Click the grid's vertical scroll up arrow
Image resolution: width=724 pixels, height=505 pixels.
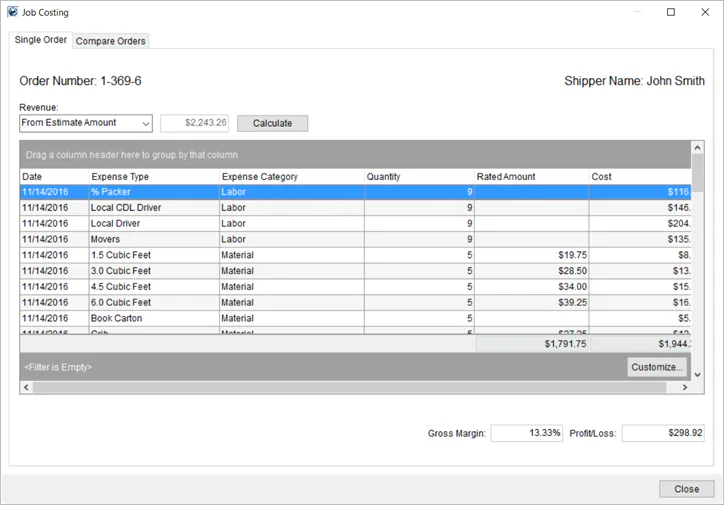coord(698,148)
